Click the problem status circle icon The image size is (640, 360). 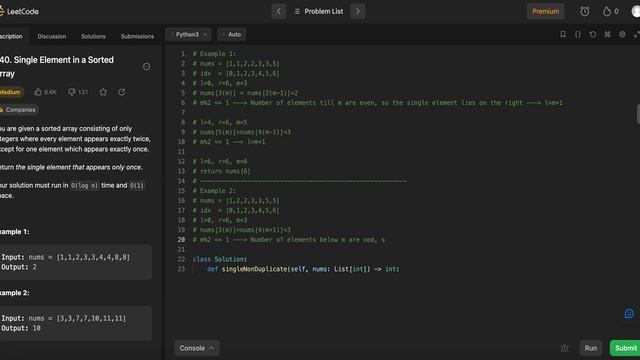pos(146,67)
